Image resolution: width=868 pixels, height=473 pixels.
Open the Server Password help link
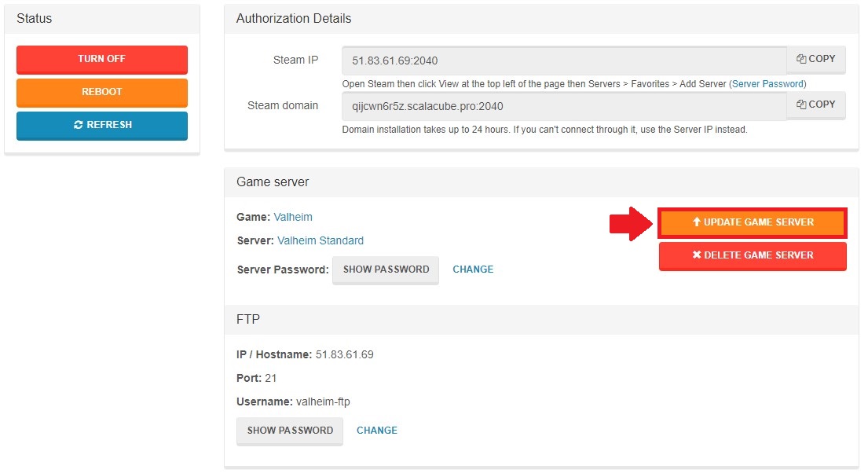click(x=767, y=84)
